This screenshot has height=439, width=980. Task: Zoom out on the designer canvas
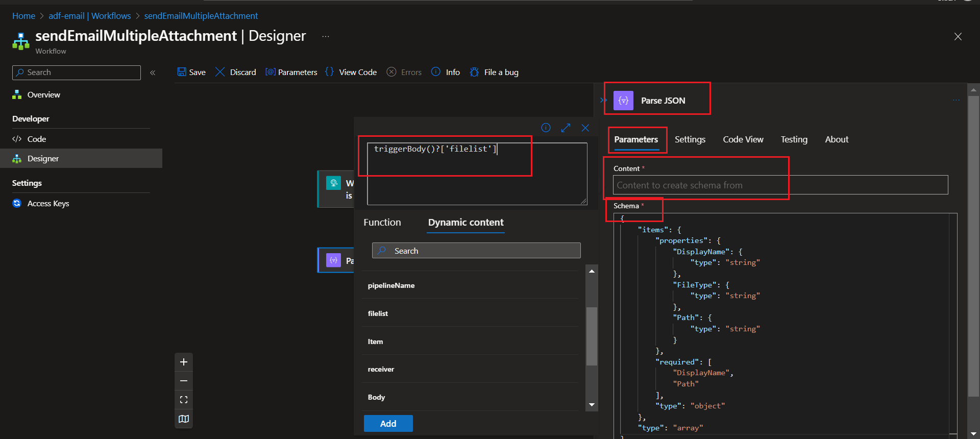pyautogui.click(x=184, y=381)
